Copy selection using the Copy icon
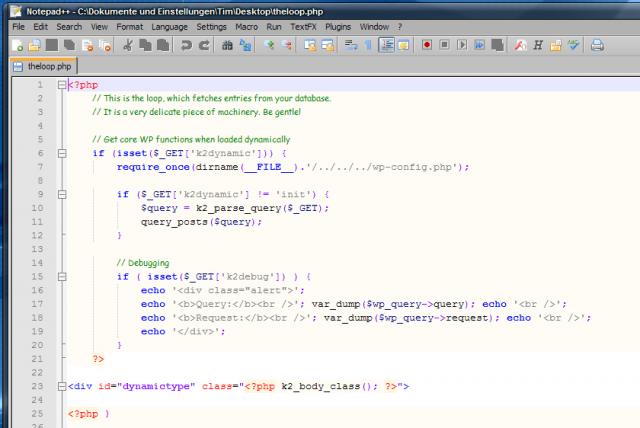 pyautogui.click(x=145, y=45)
